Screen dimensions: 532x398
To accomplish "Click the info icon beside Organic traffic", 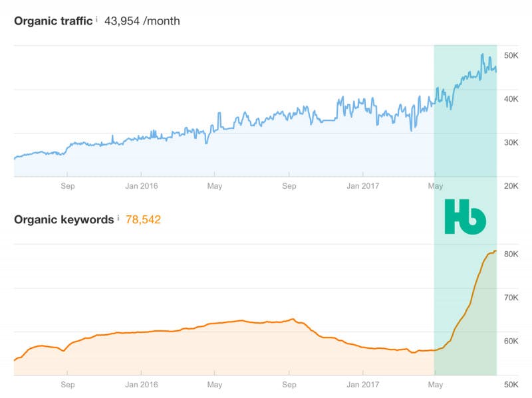I will 96,19.
